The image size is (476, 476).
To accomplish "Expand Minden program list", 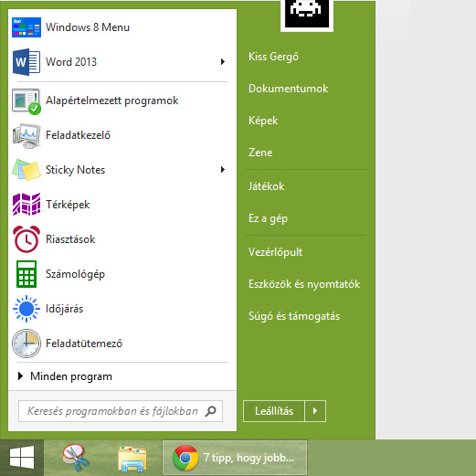I will [x=65, y=376].
